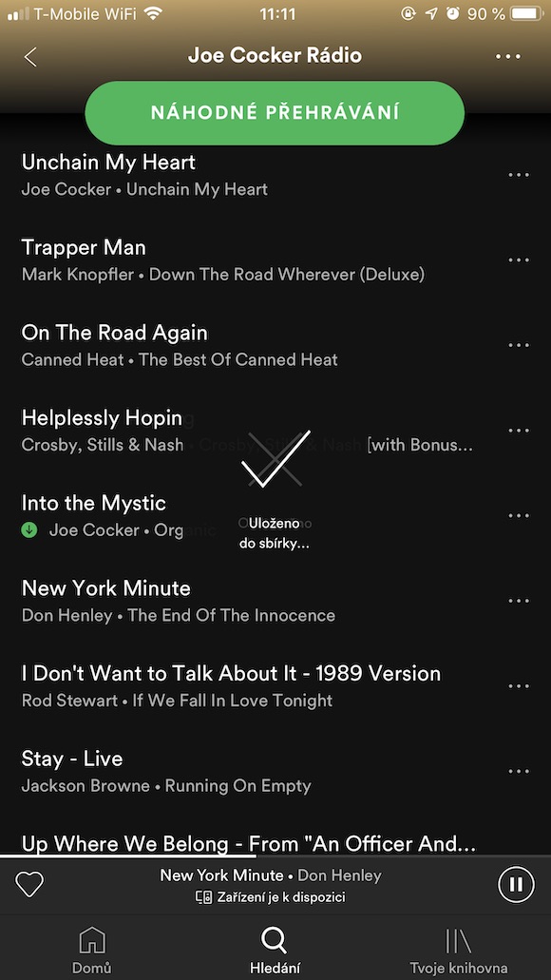Open more options for Stay - Live
This screenshot has height=980, width=551.
(x=519, y=771)
